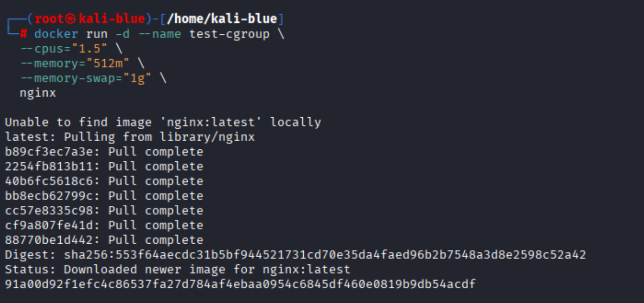
Task: Click the red hash prompt symbol
Action: pos(24,34)
